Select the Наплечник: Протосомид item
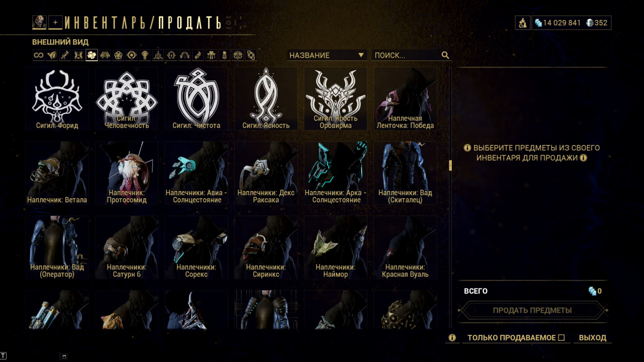The height and width of the screenshot is (362, 644). click(x=127, y=173)
